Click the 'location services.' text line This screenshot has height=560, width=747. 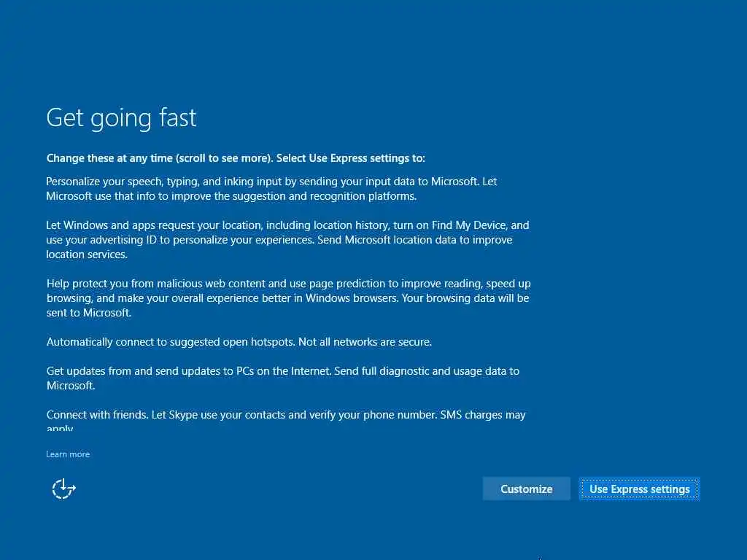click(87, 254)
